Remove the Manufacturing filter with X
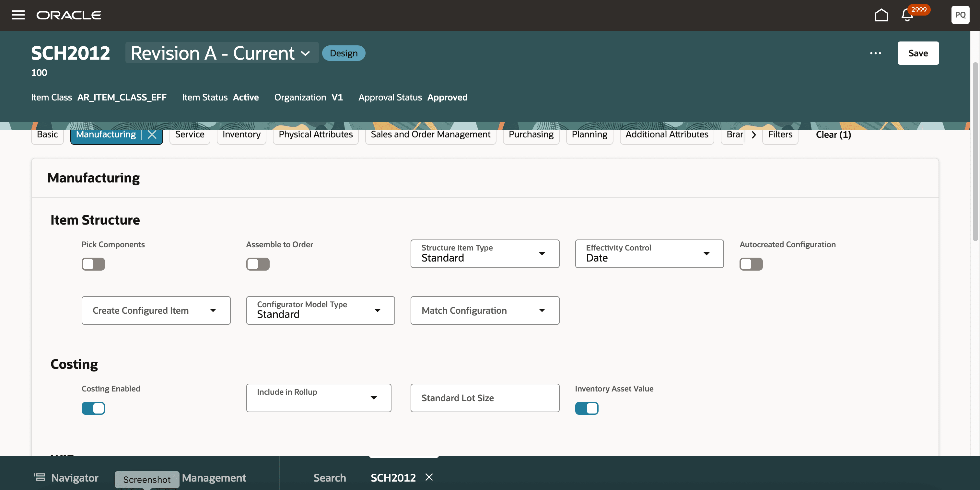Viewport: 980px width, 490px height. (152, 135)
